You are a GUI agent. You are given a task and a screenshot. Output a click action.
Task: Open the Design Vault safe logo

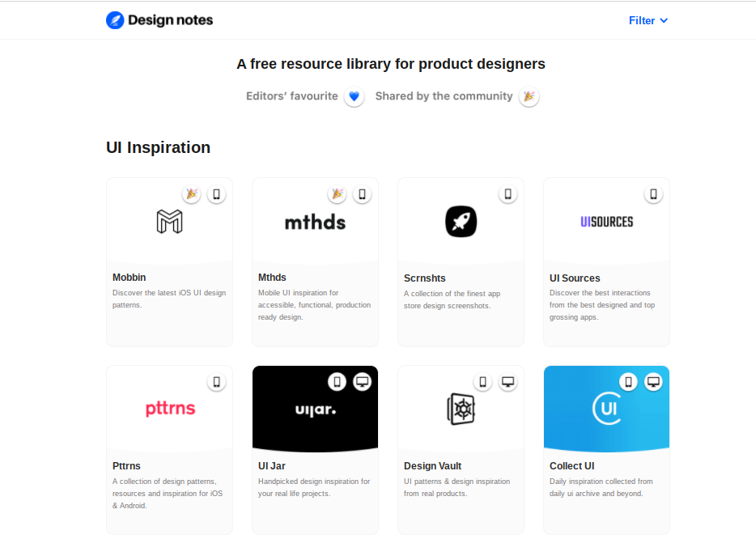coord(461,409)
